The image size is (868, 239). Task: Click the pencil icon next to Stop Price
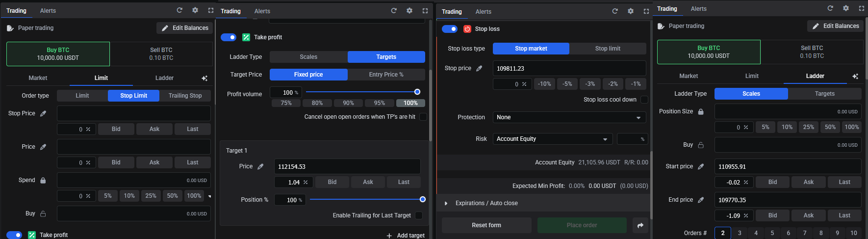point(43,113)
